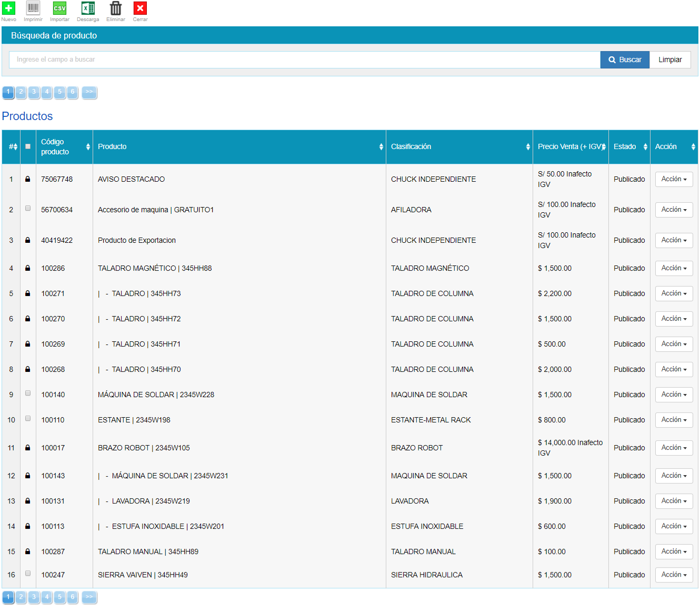
Task: Tick the checkbox for SIERRA VAIVEN row
Action: [28, 574]
